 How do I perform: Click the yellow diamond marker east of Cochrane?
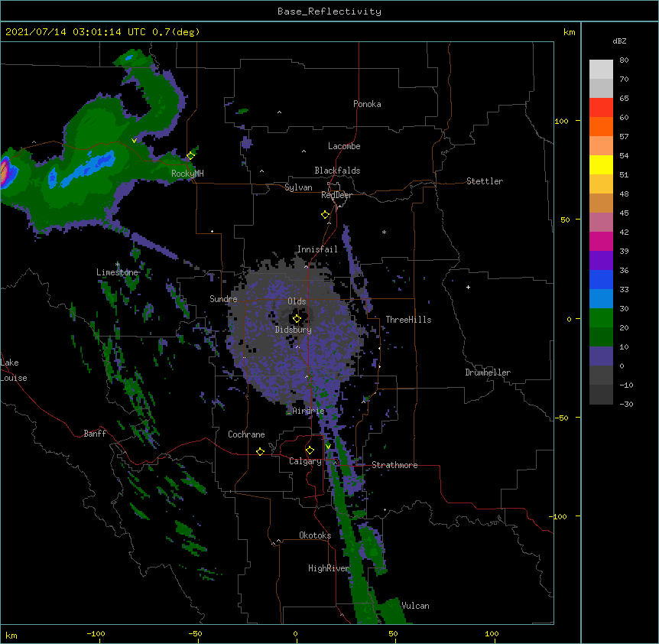pyautogui.click(x=260, y=451)
